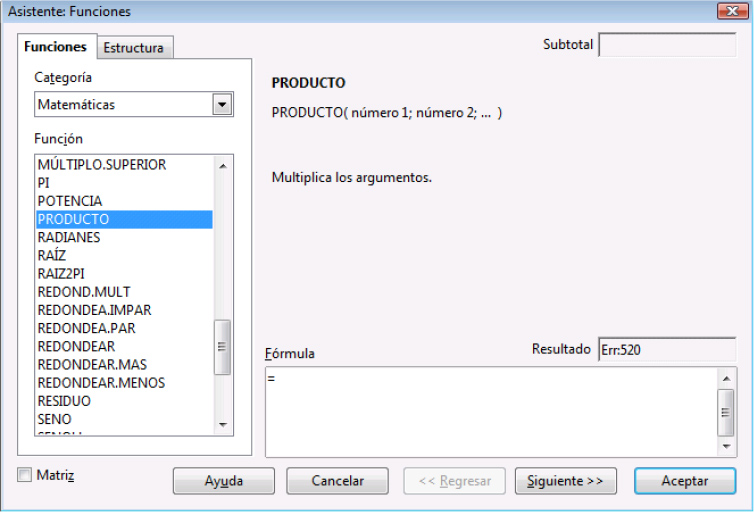Open Ayuda help button
This screenshot has height=512, width=754.
(223, 481)
